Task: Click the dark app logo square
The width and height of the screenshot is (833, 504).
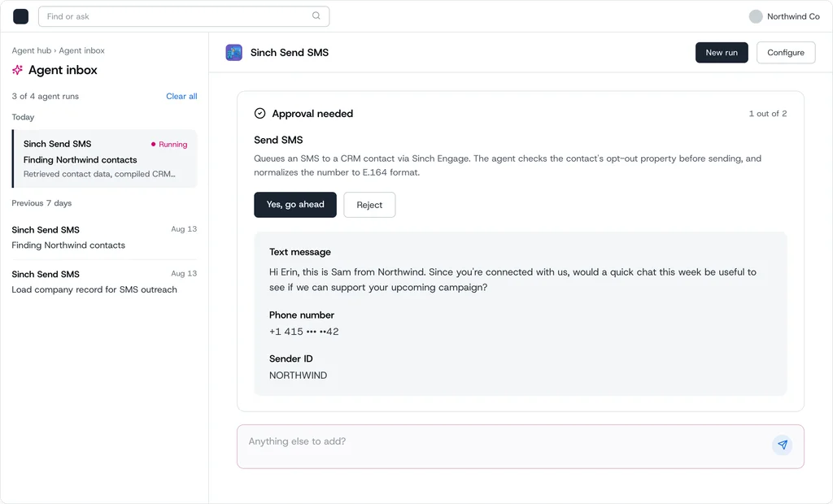Action: point(20,16)
